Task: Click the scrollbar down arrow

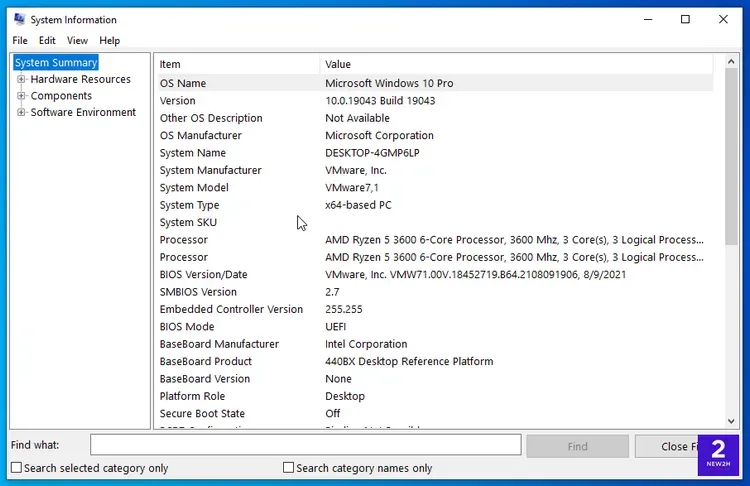Action: [731, 421]
